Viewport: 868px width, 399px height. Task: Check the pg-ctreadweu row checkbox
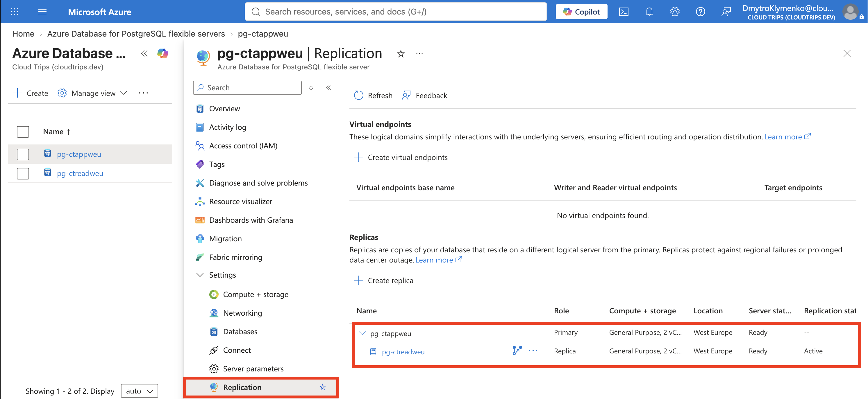(x=23, y=173)
